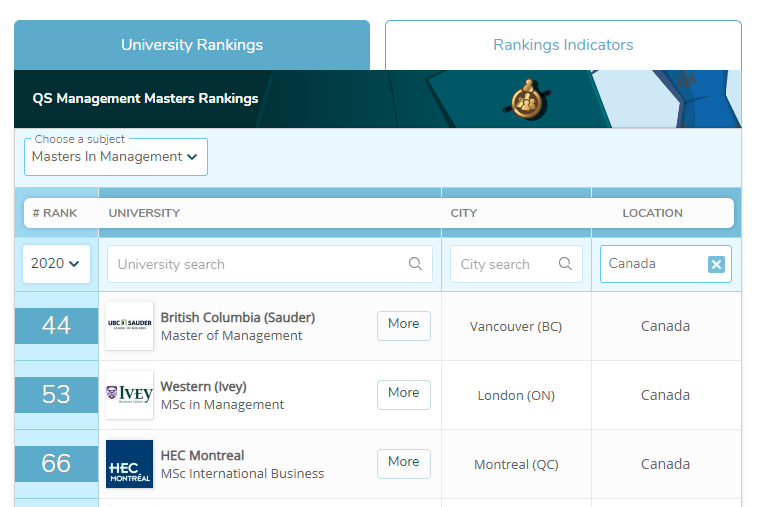Screen dimensions: 760x507
Task: Open the HEC Montreal university link
Action: tap(202, 456)
